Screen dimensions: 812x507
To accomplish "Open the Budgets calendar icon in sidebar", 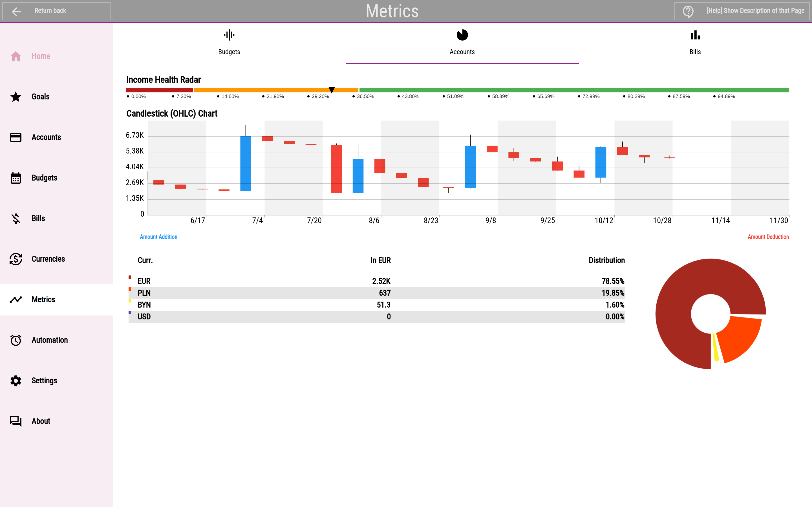I will (16, 178).
